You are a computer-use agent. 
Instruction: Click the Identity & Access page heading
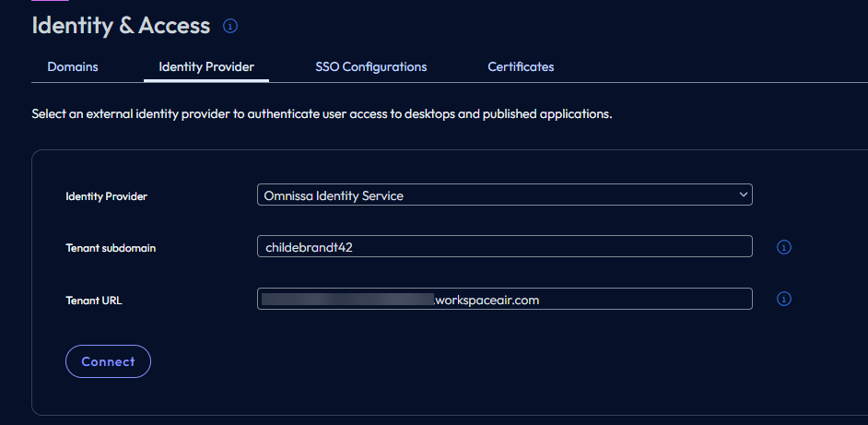(121, 26)
